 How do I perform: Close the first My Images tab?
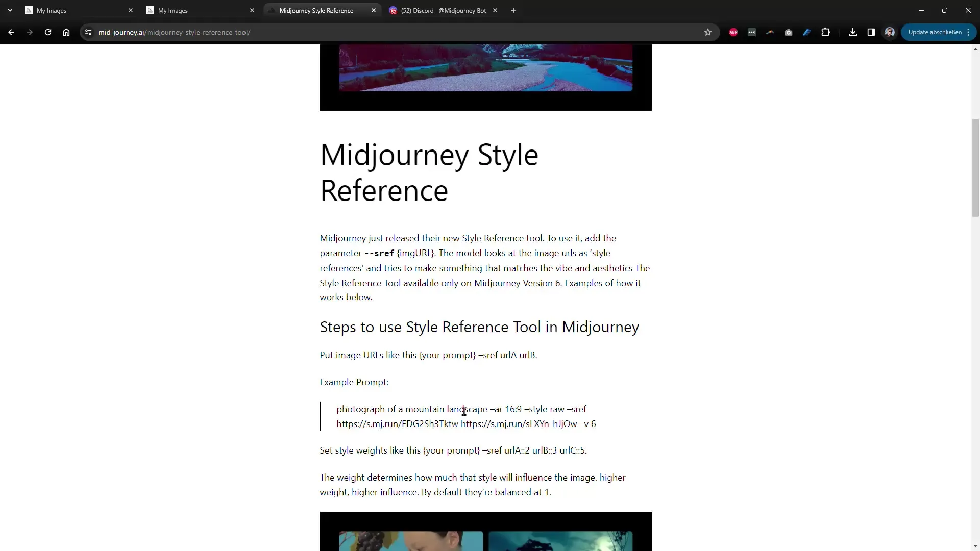pyautogui.click(x=131, y=10)
